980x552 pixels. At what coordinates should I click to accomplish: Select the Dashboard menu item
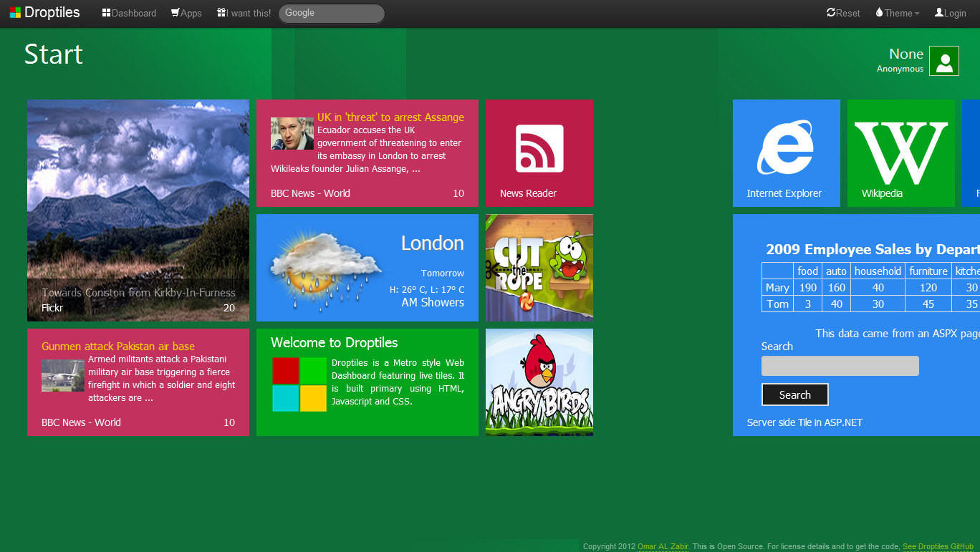(128, 12)
